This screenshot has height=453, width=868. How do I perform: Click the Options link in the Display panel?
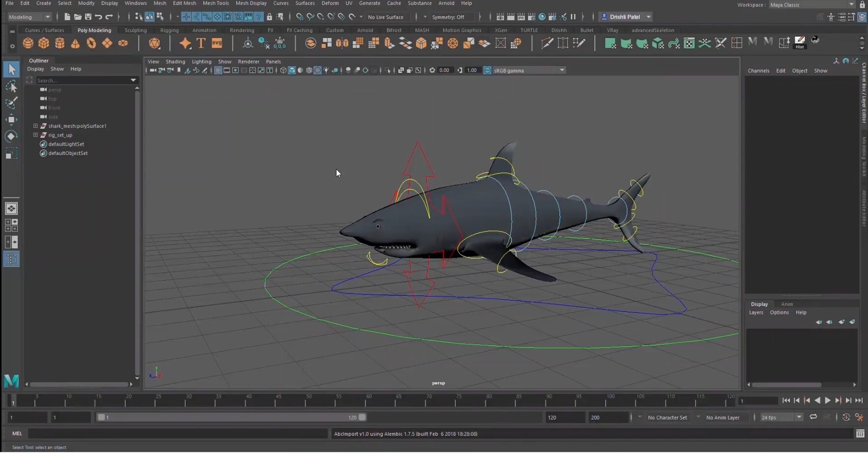pyautogui.click(x=780, y=312)
